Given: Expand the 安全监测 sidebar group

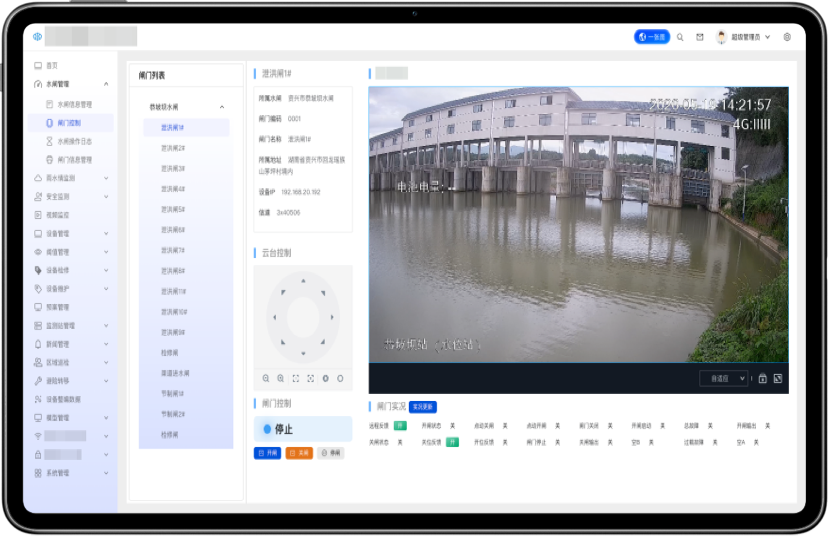Looking at the screenshot, I should [70, 196].
